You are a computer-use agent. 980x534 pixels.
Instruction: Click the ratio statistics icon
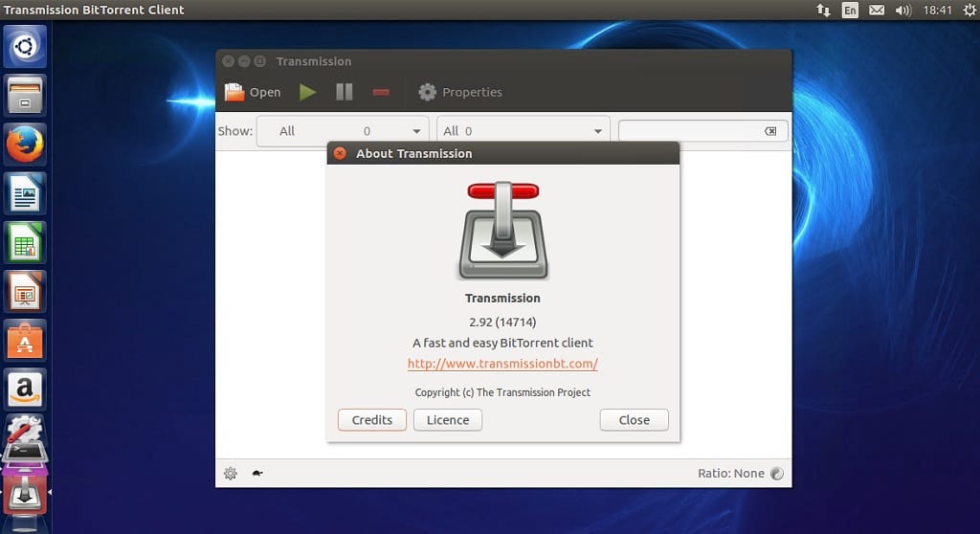pyautogui.click(x=777, y=473)
